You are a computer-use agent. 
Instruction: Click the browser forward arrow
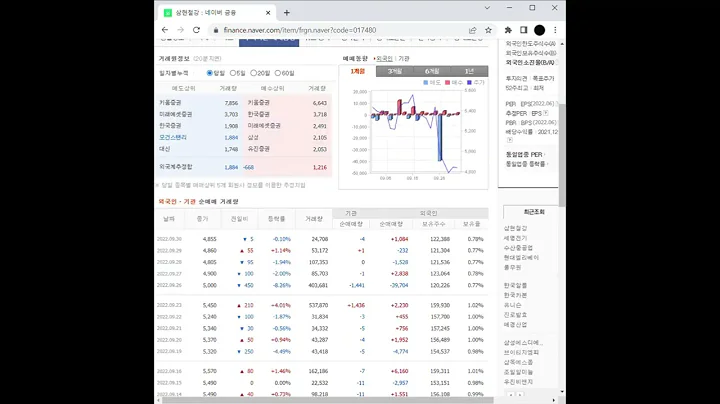point(180,30)
